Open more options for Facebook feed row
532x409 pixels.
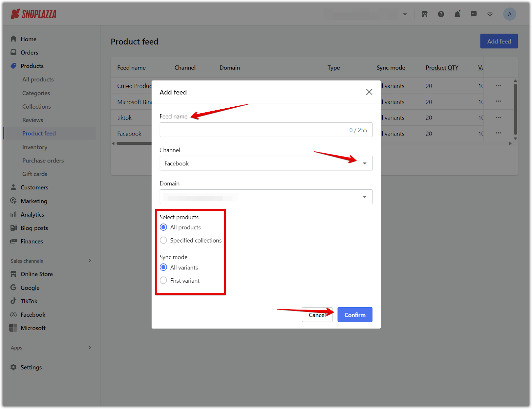[x=498, y=133]
